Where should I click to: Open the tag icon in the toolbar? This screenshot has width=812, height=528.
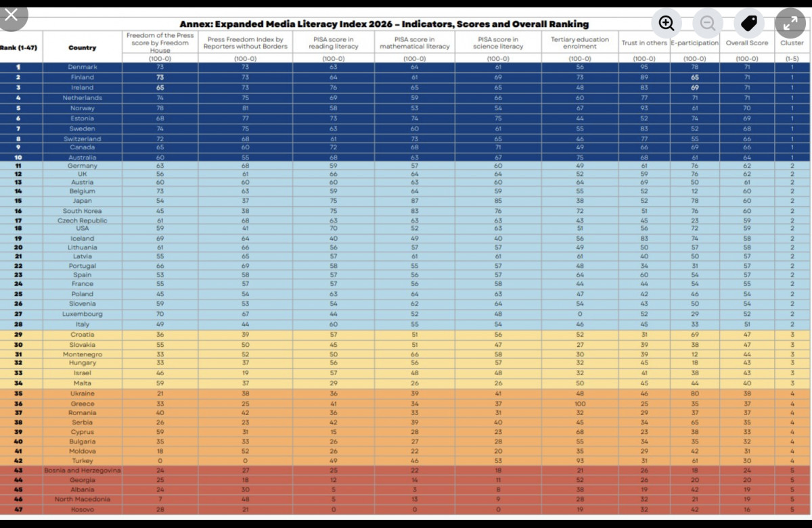(748, 24)
